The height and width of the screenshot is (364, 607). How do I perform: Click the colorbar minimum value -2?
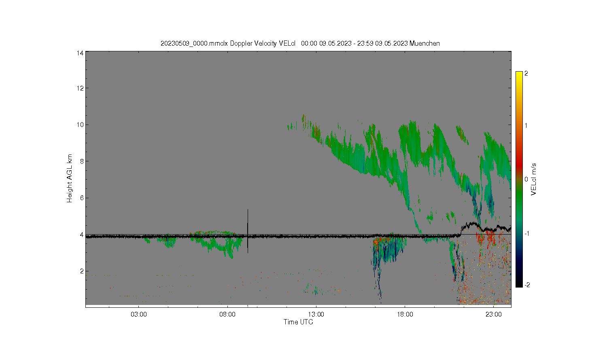(x=527, y=285)
